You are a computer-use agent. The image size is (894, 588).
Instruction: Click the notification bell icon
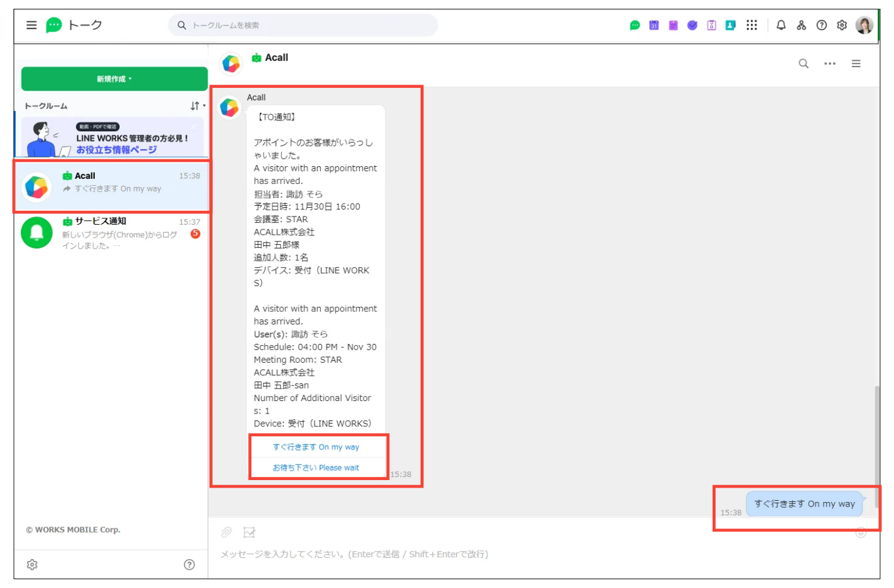point(781,25)
